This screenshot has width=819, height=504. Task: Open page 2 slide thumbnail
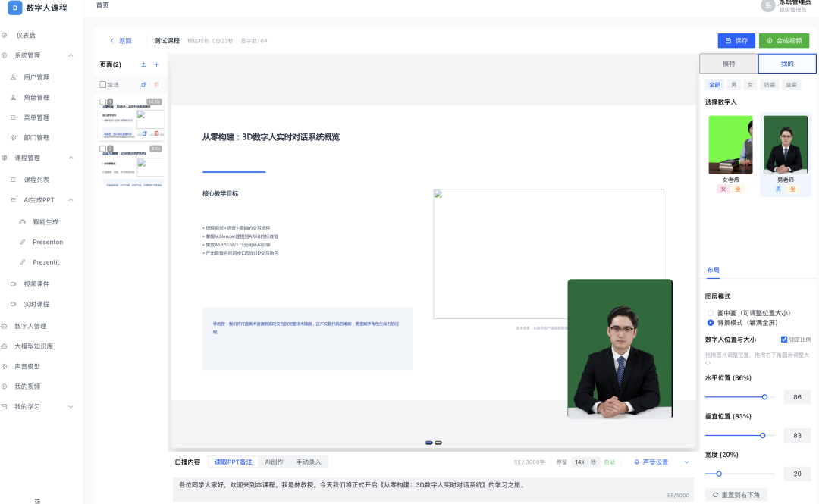click(132, 166)
